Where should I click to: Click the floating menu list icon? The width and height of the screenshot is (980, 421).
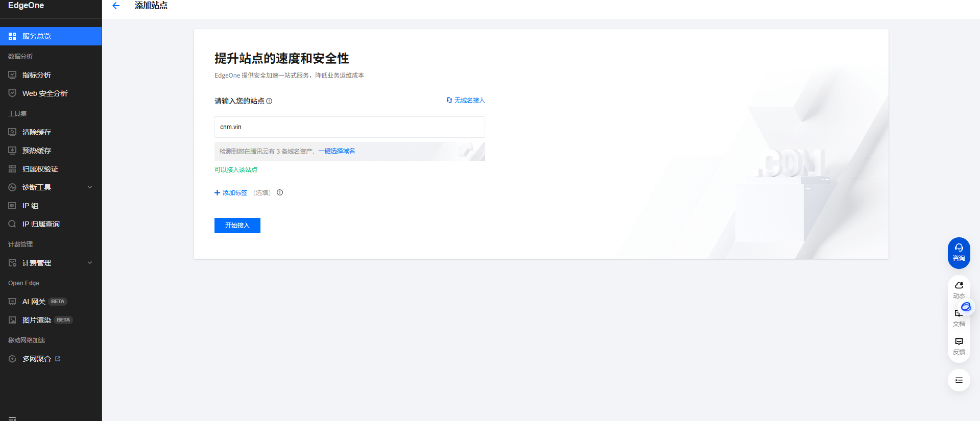(x=959, y=380)
